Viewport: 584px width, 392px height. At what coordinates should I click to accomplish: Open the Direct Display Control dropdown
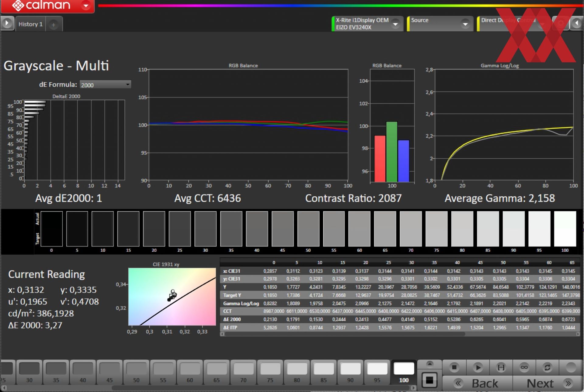pyautogui.click(x=542, y=24)
